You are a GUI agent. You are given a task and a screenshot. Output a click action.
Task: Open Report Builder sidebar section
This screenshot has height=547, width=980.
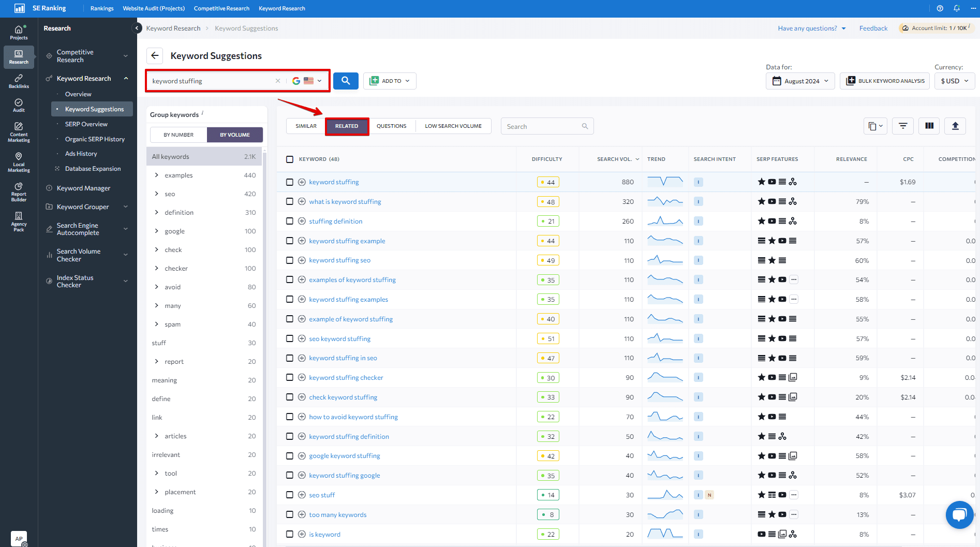pyautogui.click(x=19, y=191)
